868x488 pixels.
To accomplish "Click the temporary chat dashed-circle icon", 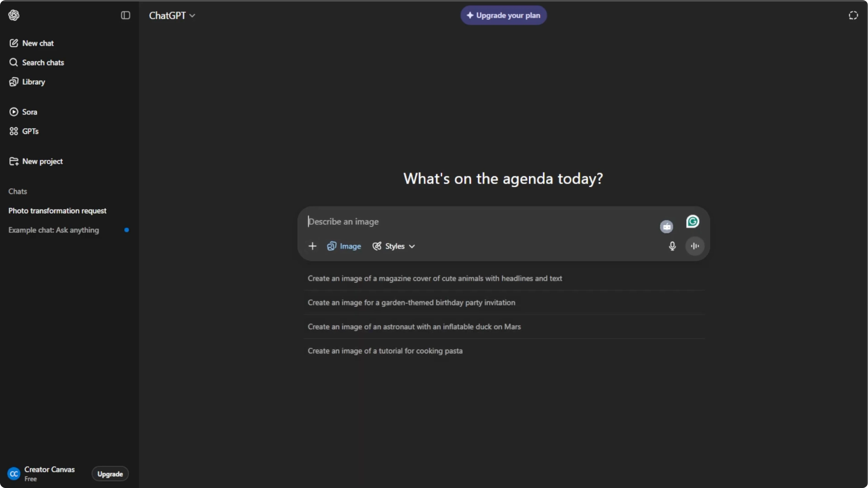I will (853, 16).
